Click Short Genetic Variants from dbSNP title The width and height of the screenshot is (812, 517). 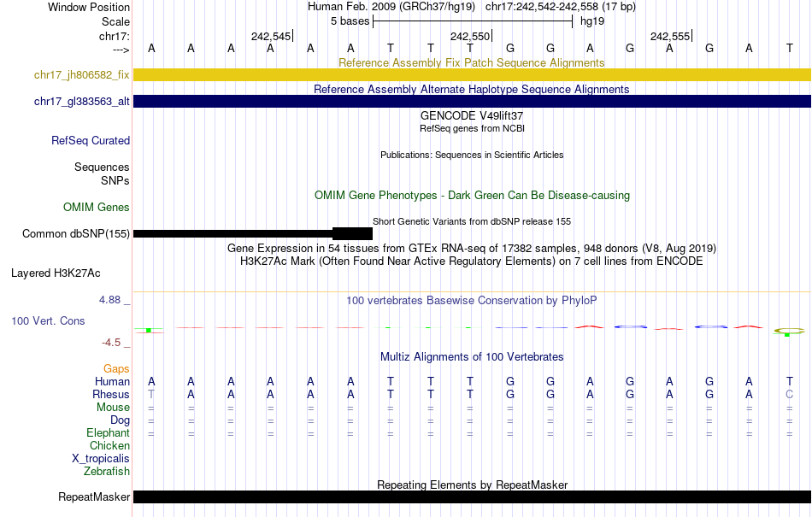pyautogui.click(x=472, y=221)
